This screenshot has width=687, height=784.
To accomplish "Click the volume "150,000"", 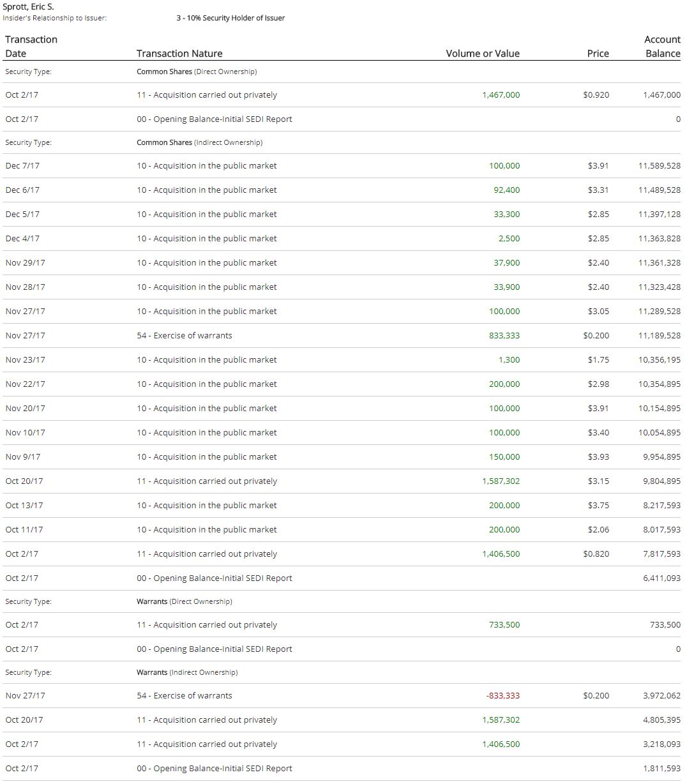I will pos(504,457).
